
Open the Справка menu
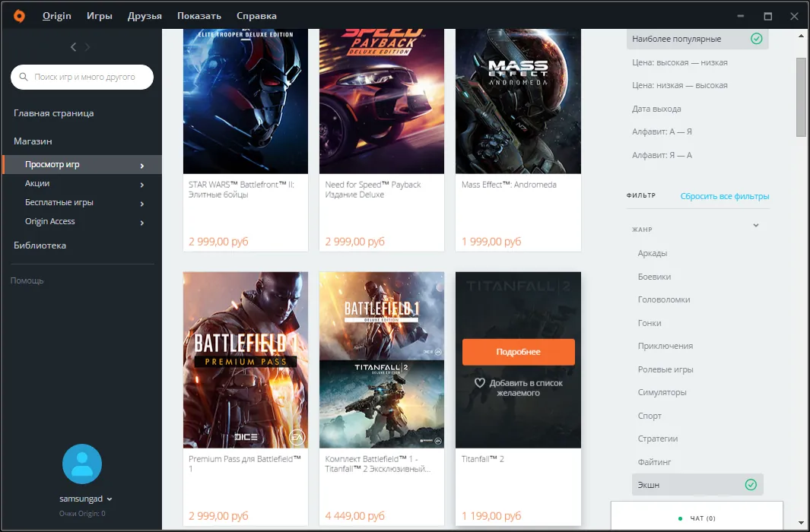tap(256, 16)
